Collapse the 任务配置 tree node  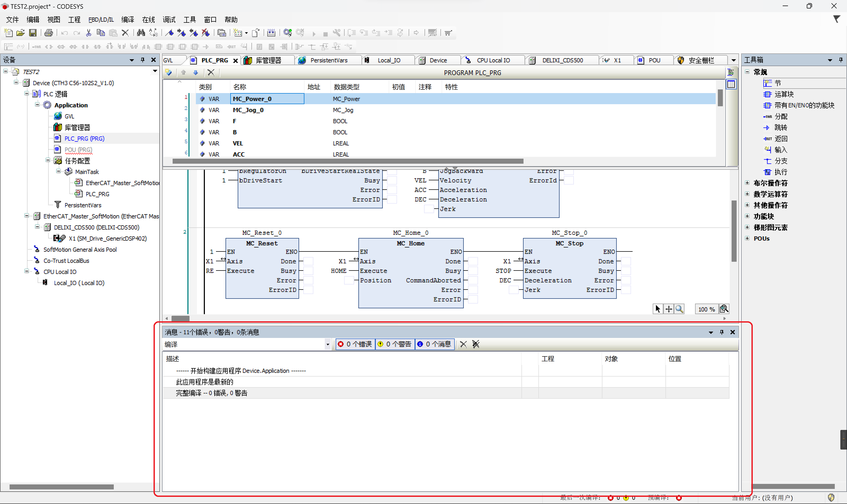click(x=48, y=160)
